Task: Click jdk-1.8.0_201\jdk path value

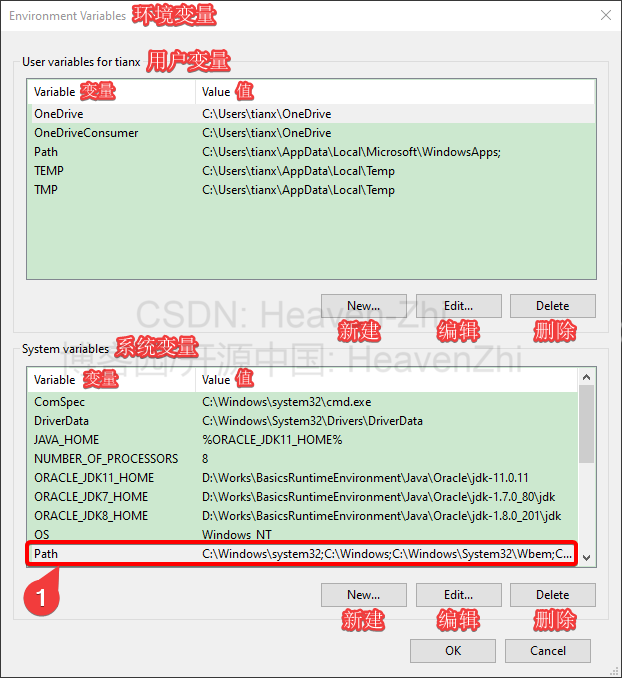Action: click(x=382, y=516)
